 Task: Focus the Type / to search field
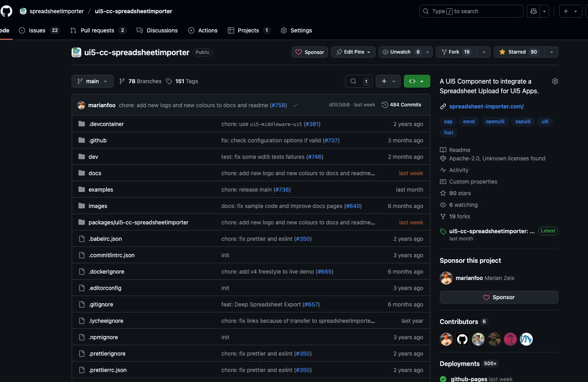pos(471,11)
